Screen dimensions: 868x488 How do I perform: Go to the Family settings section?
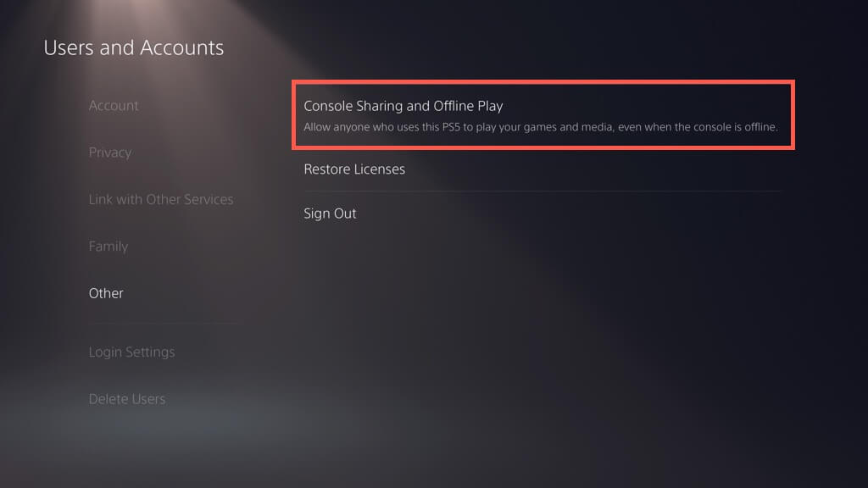click(x=108, y=247)
